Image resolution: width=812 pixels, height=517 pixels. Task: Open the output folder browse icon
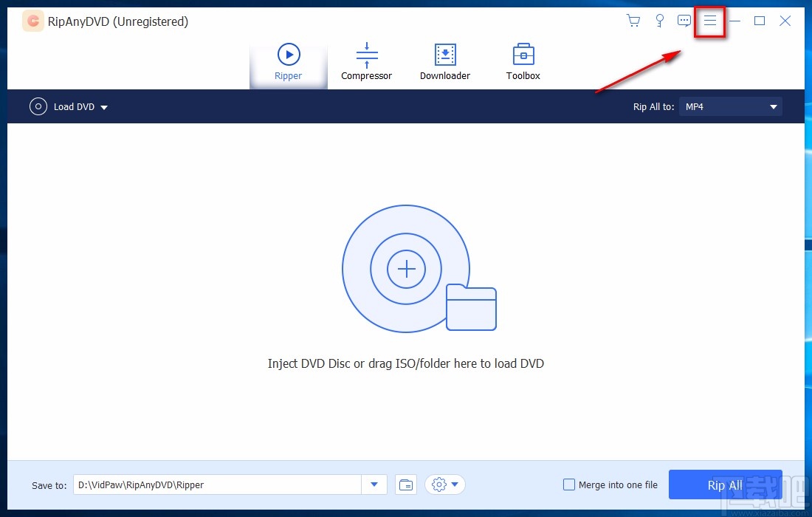[x=407, y=485]
